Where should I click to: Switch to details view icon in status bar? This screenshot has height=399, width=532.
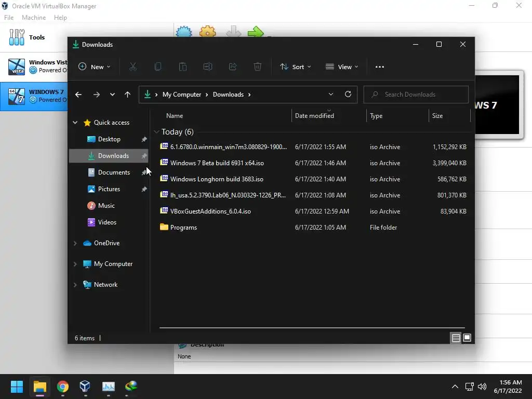click(456, 338)
